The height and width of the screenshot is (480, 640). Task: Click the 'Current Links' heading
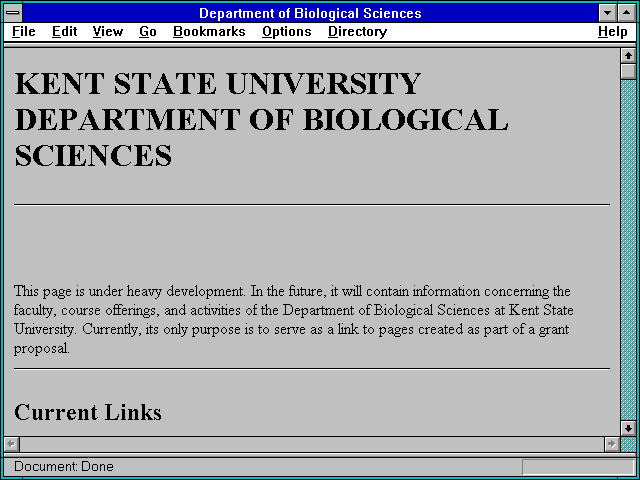point(88,412)
